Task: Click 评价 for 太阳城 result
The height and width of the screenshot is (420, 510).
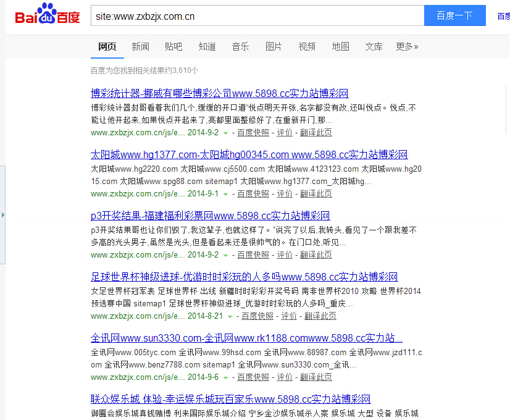Action: 285,194
